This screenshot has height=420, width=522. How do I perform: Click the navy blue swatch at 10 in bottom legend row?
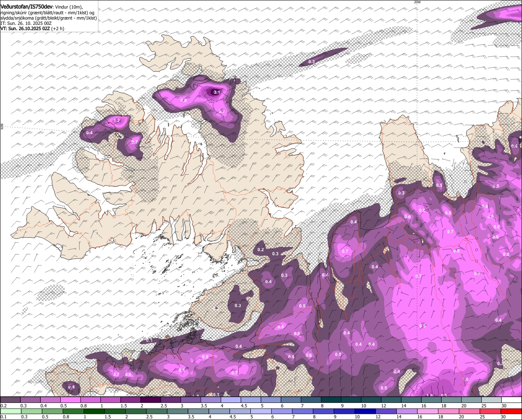[364, 411]
